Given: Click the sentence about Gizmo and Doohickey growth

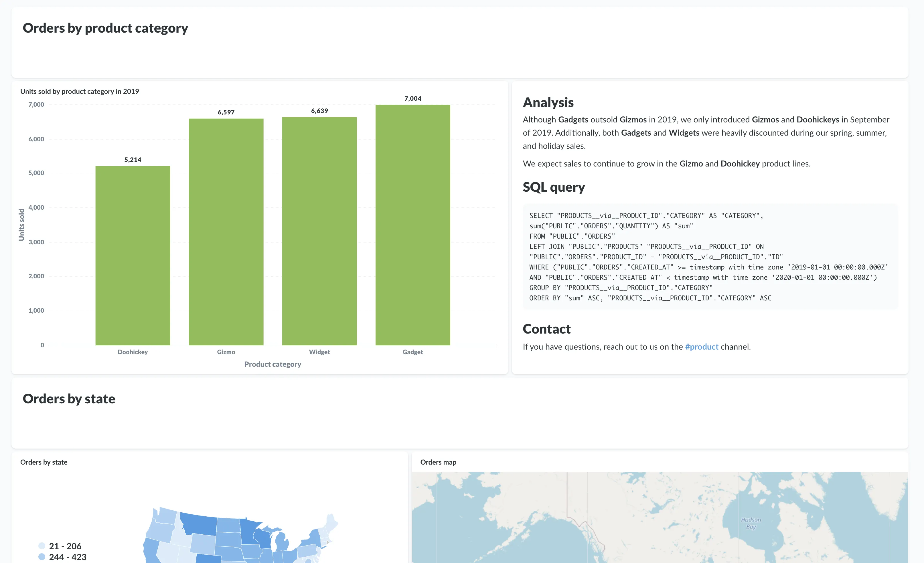Looking at the screenshot, I should (667, 164).
